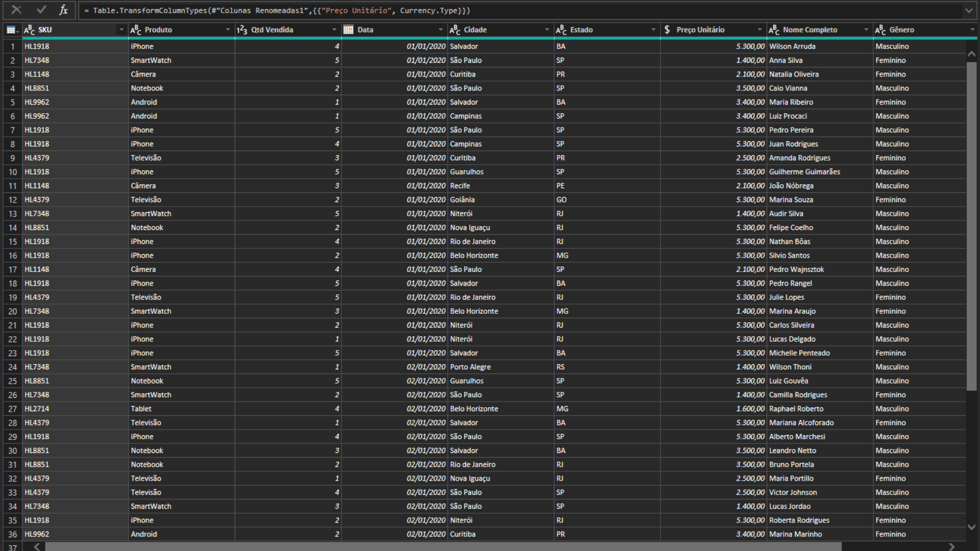Viewport: 980px width, 551px height.
Task: Cancel formula edit with X icon
Action: 16,10
